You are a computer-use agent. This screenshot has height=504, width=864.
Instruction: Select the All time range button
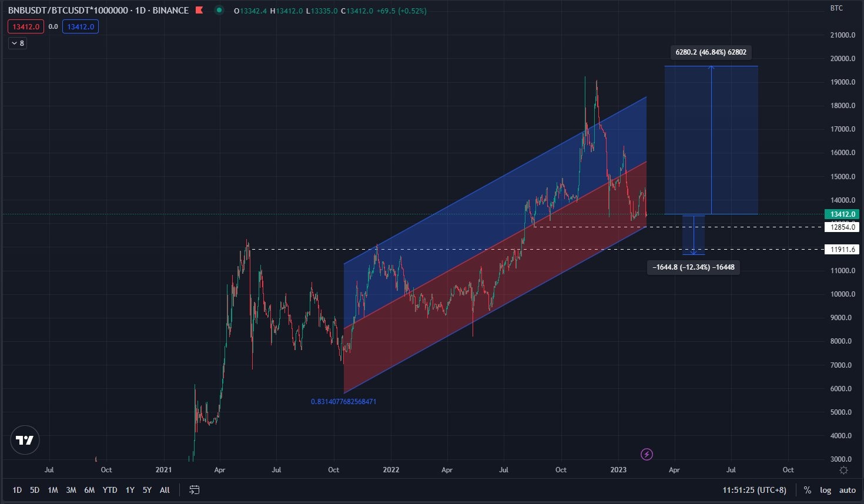(x=165, y=489)
